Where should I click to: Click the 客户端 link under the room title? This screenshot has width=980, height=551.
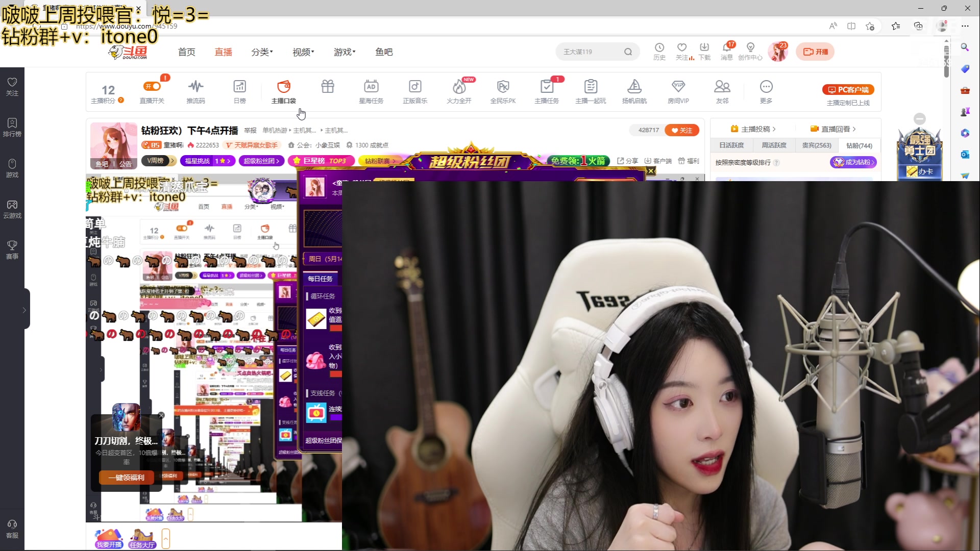coord(658,161)
